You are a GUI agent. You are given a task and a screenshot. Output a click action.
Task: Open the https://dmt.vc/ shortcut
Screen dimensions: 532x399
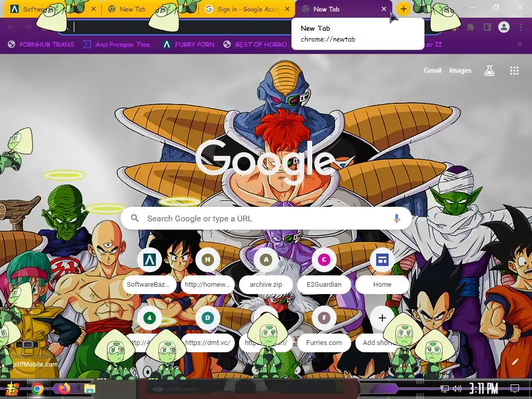208,329
